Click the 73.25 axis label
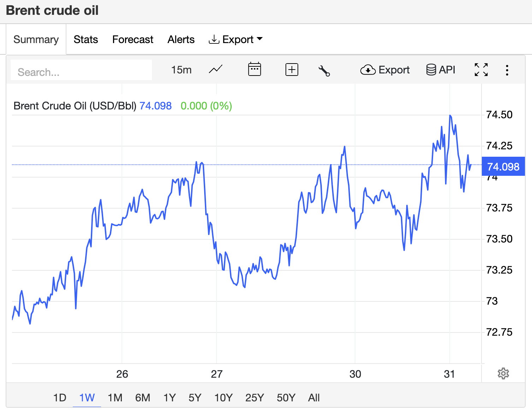This screenshot has width=532, height=413. pos(499,270)
